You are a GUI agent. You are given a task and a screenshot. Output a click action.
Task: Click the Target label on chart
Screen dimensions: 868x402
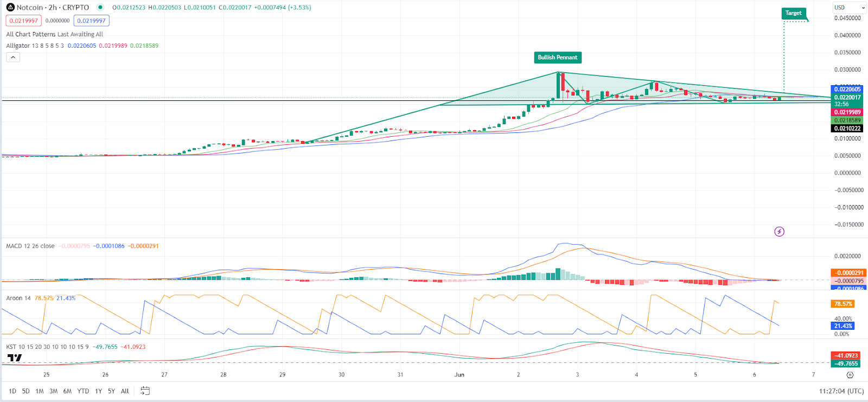[793, 13]
